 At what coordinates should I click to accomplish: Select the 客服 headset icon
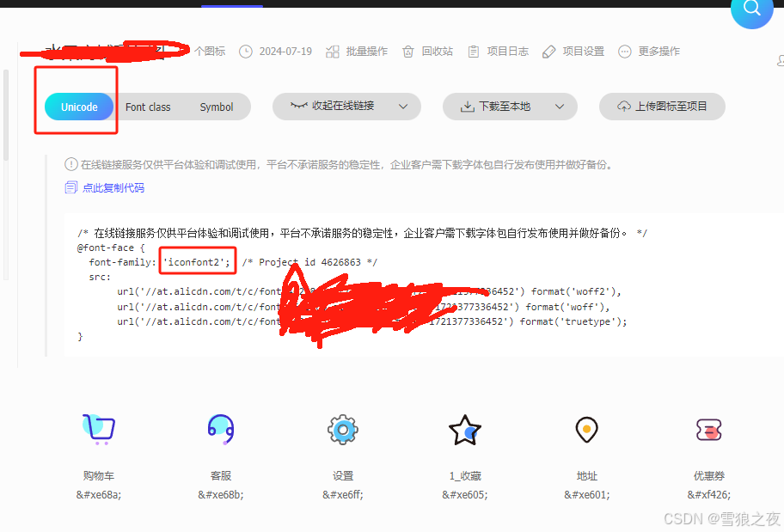point(220,429)
